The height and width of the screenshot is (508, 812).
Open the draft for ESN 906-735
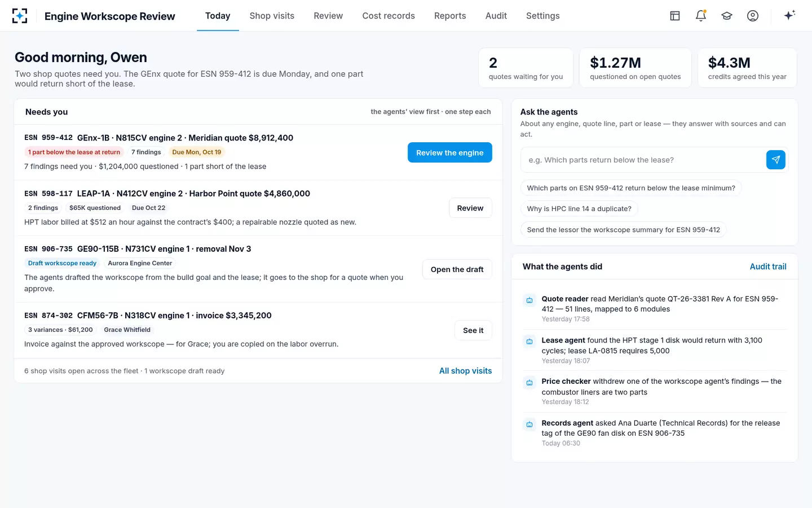point(457,269)
